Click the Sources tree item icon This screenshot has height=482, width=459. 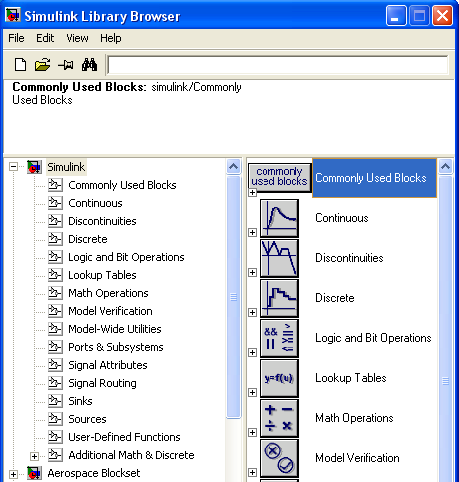[x=55, y=418]
